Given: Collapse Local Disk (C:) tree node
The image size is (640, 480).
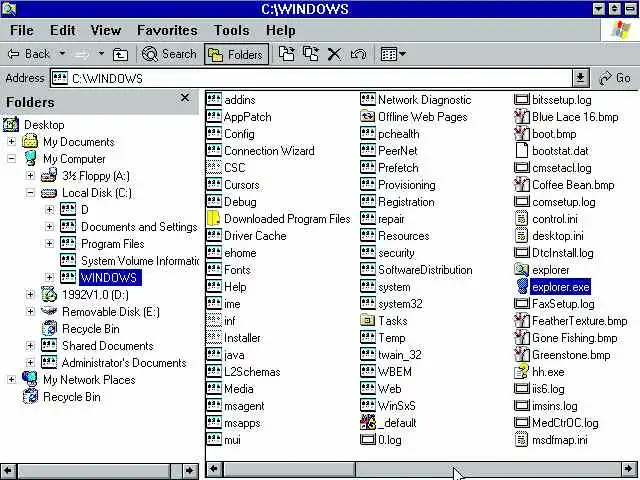Looking at the screenshot, I should 30,193.
